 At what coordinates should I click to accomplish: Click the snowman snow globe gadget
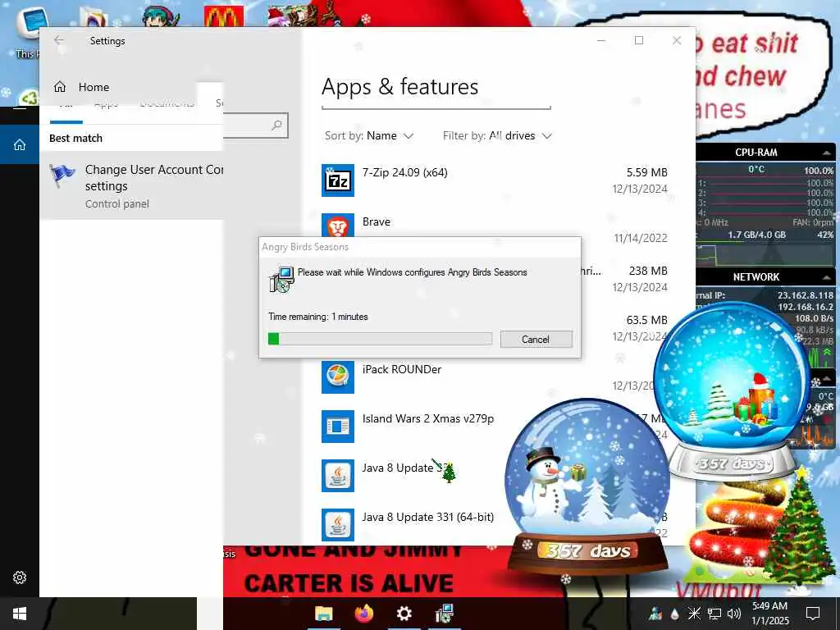[587, 485]
